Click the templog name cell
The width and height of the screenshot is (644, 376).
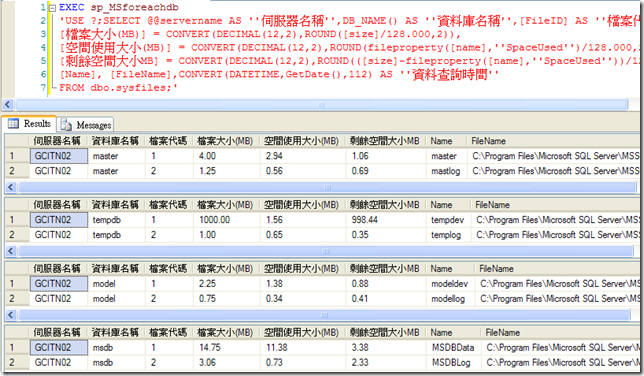pos(449,235)
